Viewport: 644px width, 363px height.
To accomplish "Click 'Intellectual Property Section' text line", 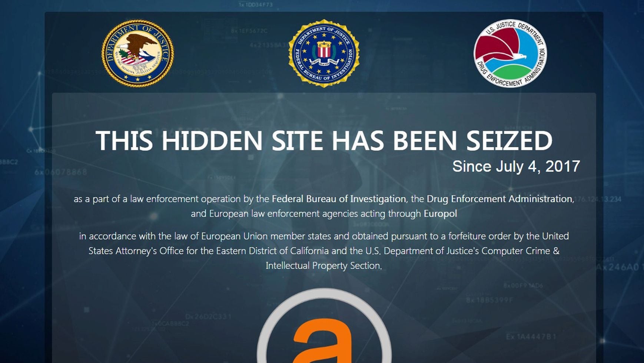I will [323, 265].
